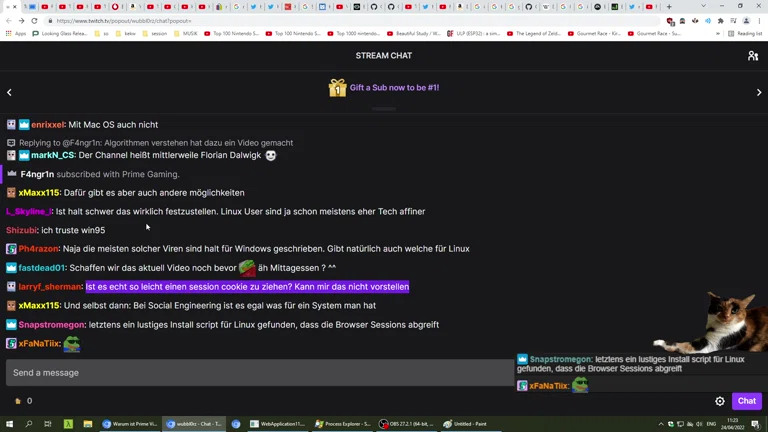
Task: Open OBS 27.2.1 taskbar window
Action: tap(407, 424)
